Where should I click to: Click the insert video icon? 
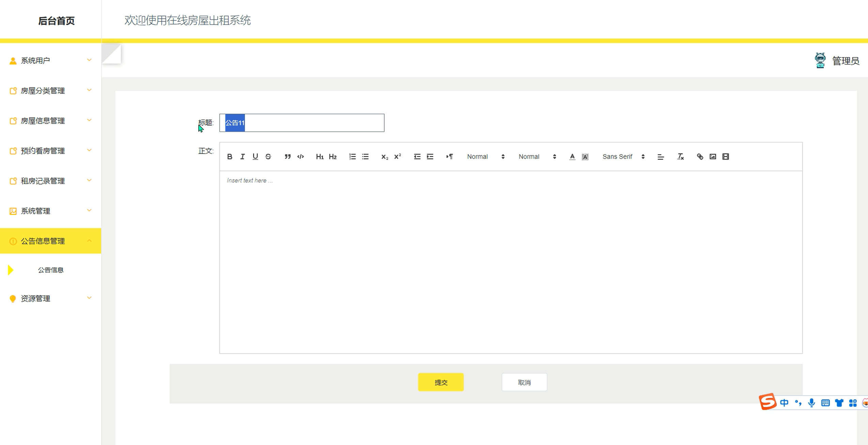click(726, 157)
